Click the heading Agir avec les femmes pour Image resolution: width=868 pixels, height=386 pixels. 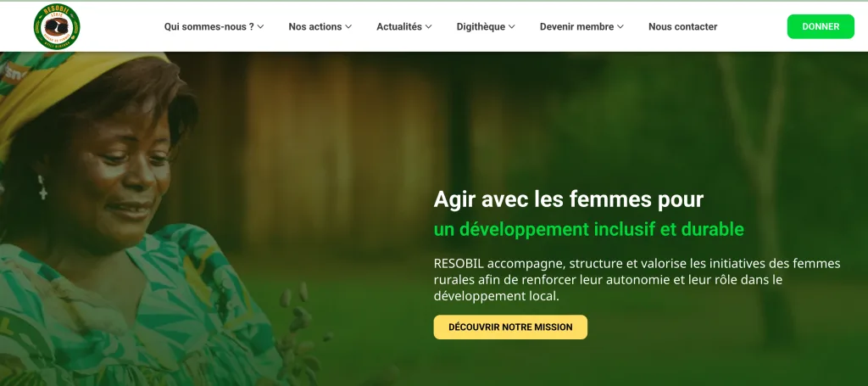coord(569,199)
